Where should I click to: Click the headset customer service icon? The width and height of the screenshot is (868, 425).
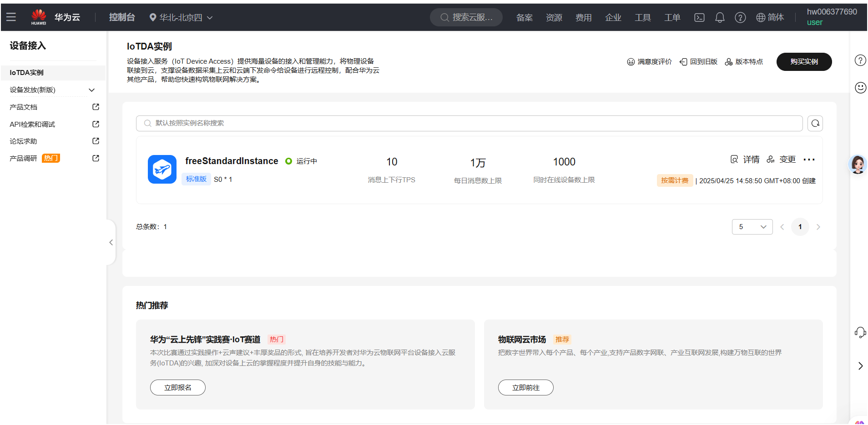pos(860,333)
